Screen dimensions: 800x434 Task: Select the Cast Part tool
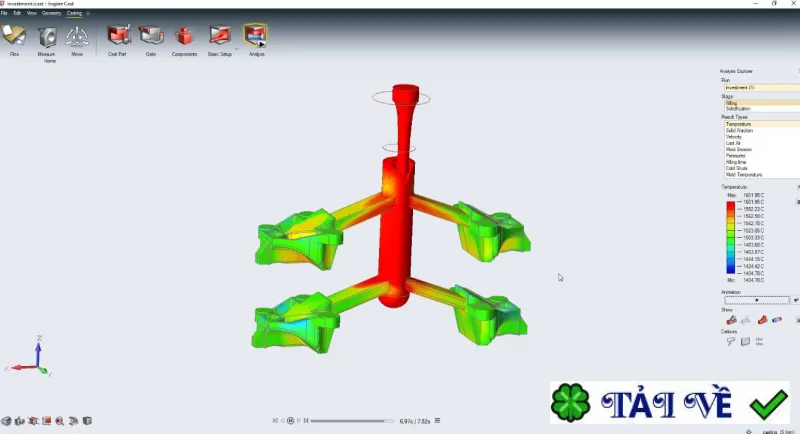pos(118,36)
